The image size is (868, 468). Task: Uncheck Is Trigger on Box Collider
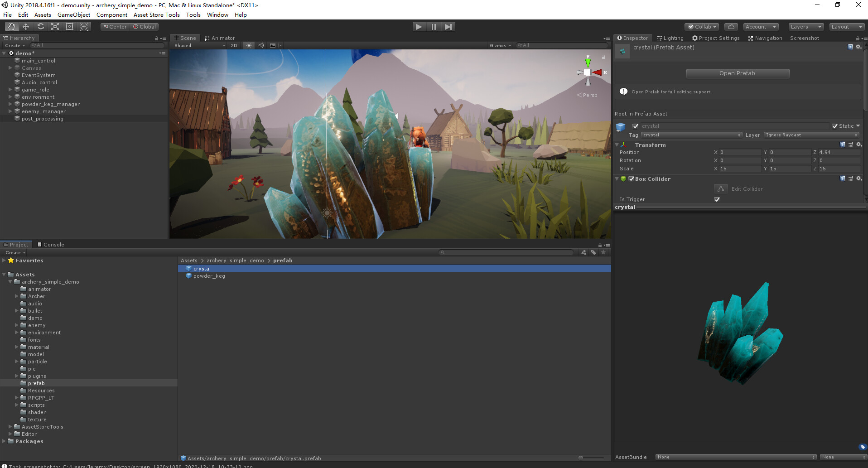coord(717,199)
